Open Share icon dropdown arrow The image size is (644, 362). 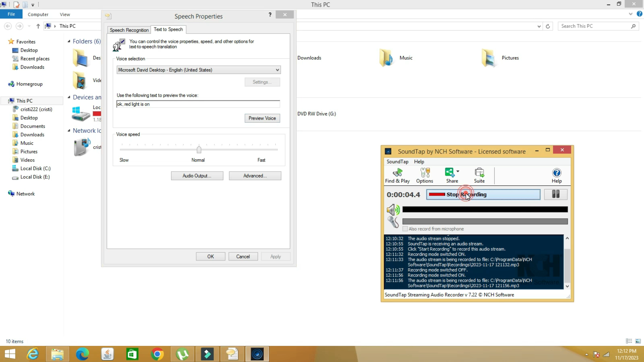coord(458,172)
